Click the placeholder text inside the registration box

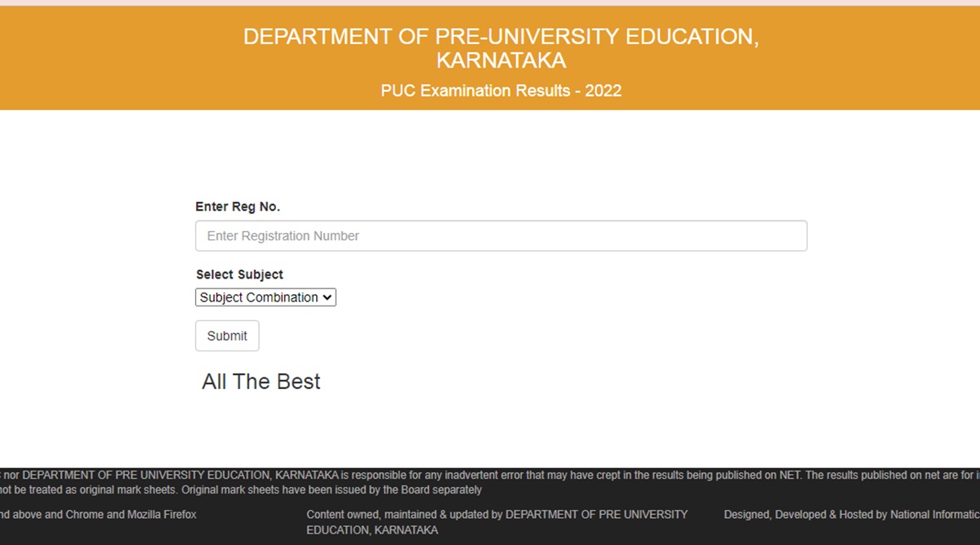(x=283, y=236)
